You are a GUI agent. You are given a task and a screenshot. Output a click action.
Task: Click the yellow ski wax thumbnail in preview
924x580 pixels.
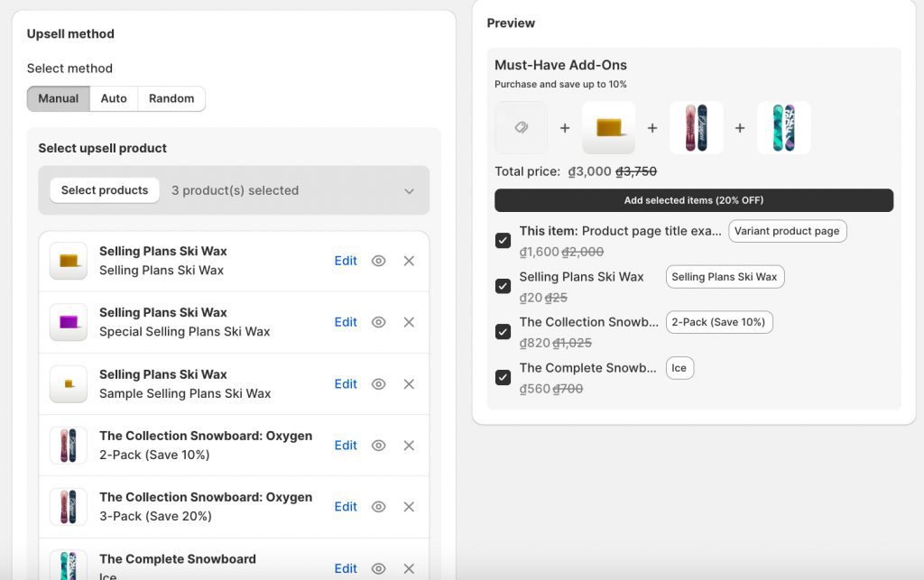[x=608, y=128]
